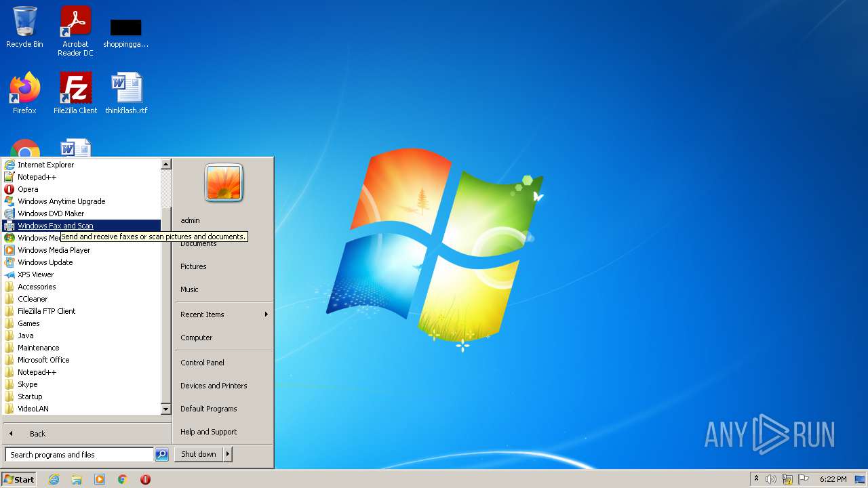Open the Pictures library
Screen dimensions: 868x488
click(x=224, y=266)
